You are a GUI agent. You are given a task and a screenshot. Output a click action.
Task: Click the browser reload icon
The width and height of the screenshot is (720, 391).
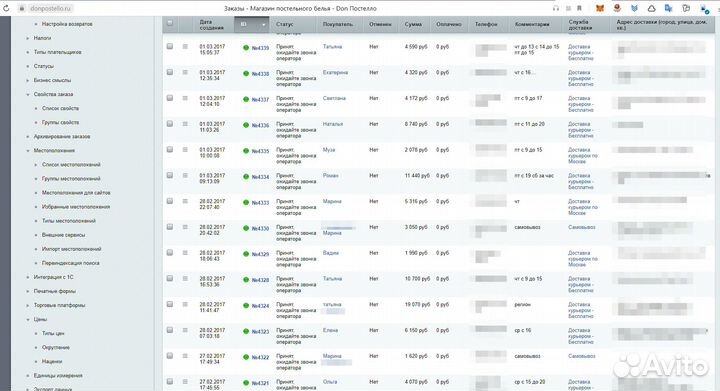(x=6, y=8)
